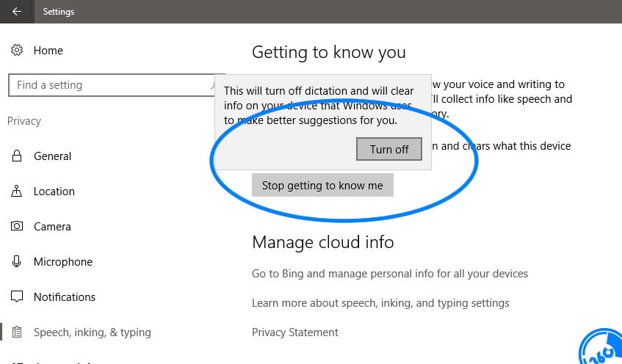Open the Camera privacy settings label
The height and width of the screenshot is (364, 622).
point(53,227)
